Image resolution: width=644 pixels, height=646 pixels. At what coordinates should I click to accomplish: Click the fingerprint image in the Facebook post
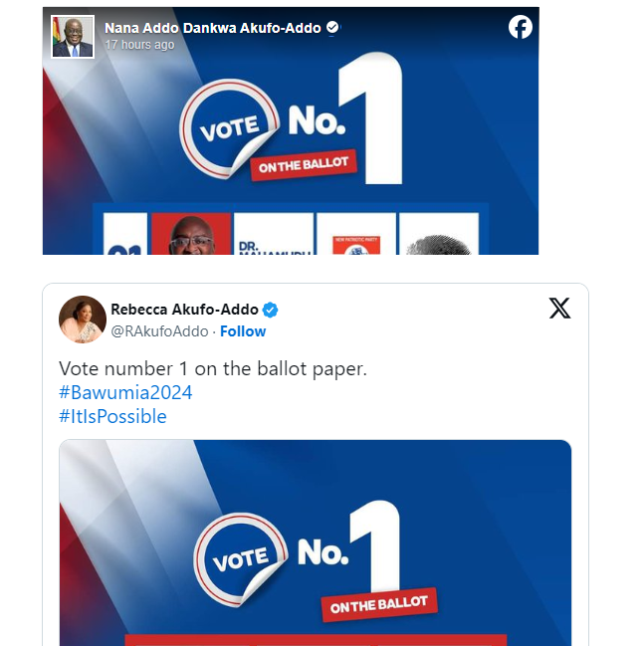pos(438,235)
